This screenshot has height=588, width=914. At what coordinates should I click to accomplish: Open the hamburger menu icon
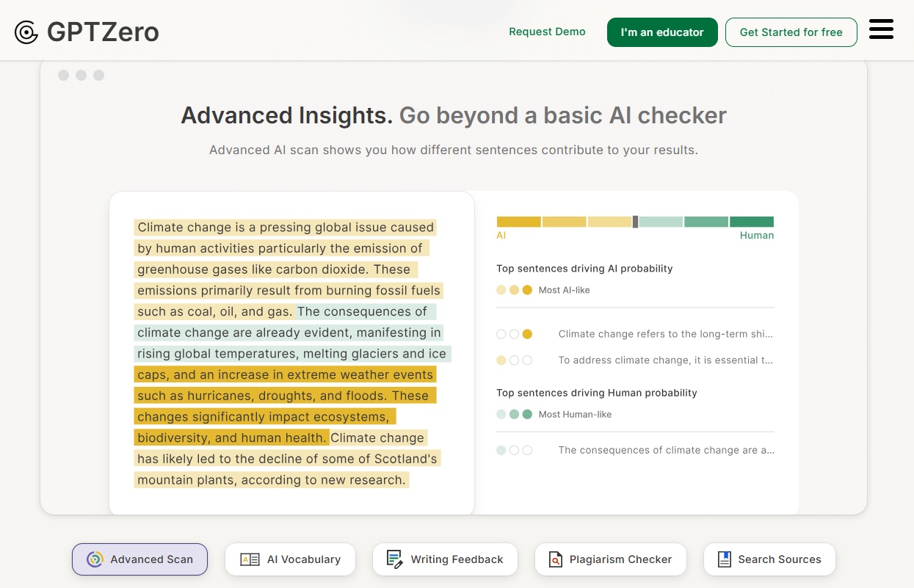tap(881, 29)
